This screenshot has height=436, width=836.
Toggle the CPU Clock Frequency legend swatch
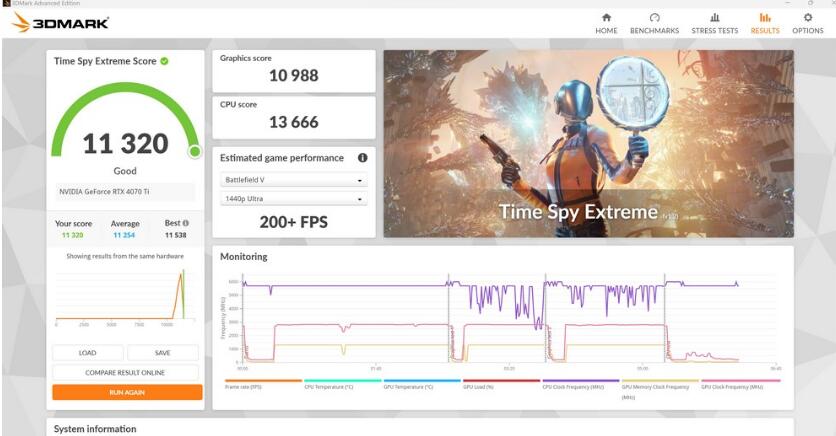[581, 381]
